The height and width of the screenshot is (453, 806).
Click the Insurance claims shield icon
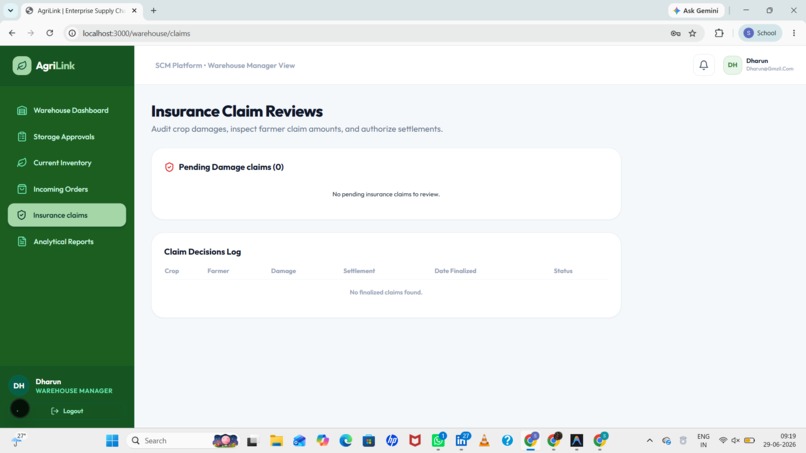pos(22,215)
